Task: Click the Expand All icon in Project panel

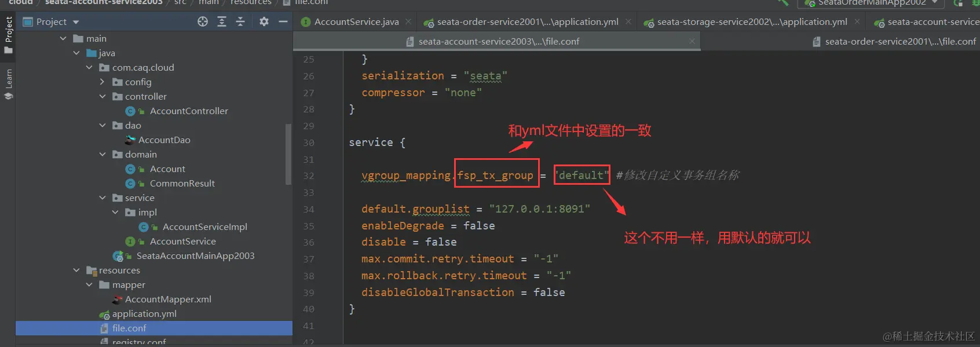Action: click(222, 21)
